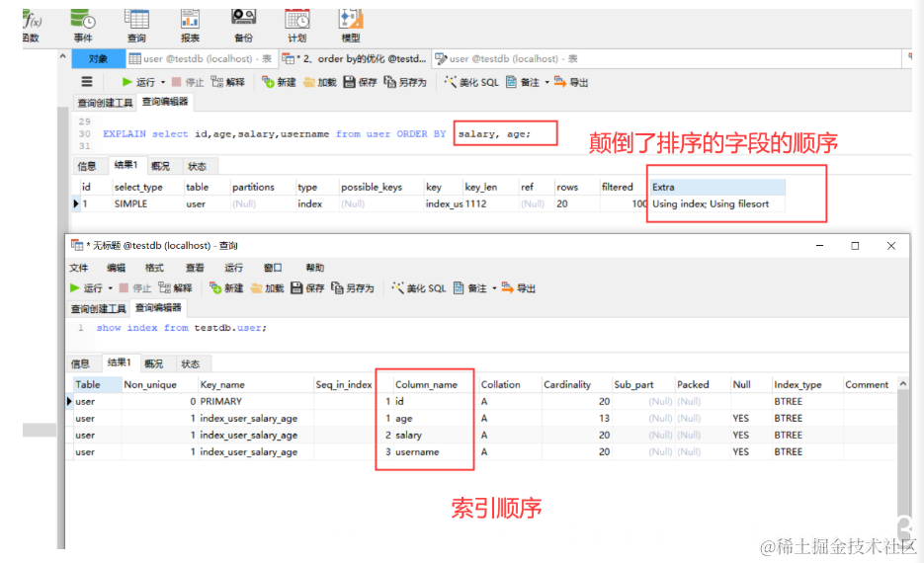The height and width of the screenshot is (563, 924).
Task: Click 保存 in the 无标题 window toolbar
Action: 307,288
